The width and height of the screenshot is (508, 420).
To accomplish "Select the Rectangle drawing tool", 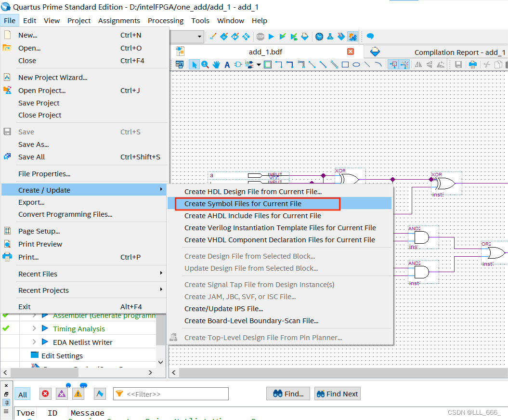I will click(345, 65).
